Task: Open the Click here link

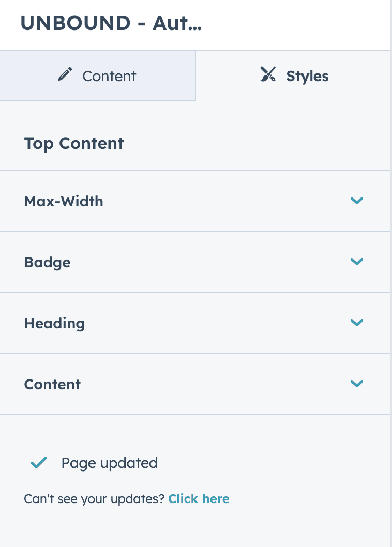Action: tap(199, 498)
